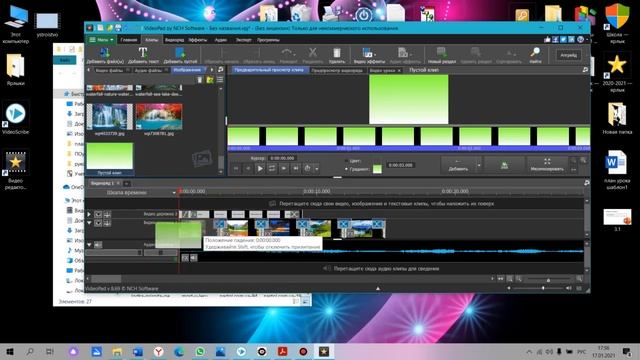Select waterfall thumbnail wp4633739.jpg
The image size is (640, 360).
click(109, 117)
